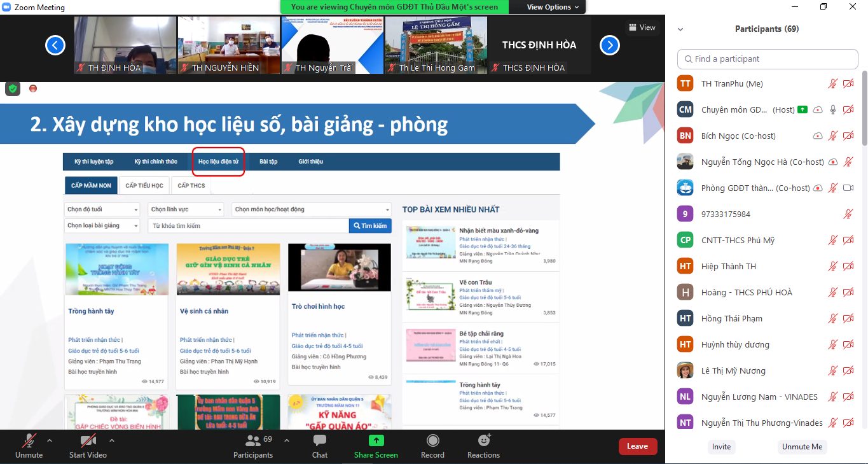
Task: Open the Chọn độ tuổi dropdown
Action: tap(102, 209)
